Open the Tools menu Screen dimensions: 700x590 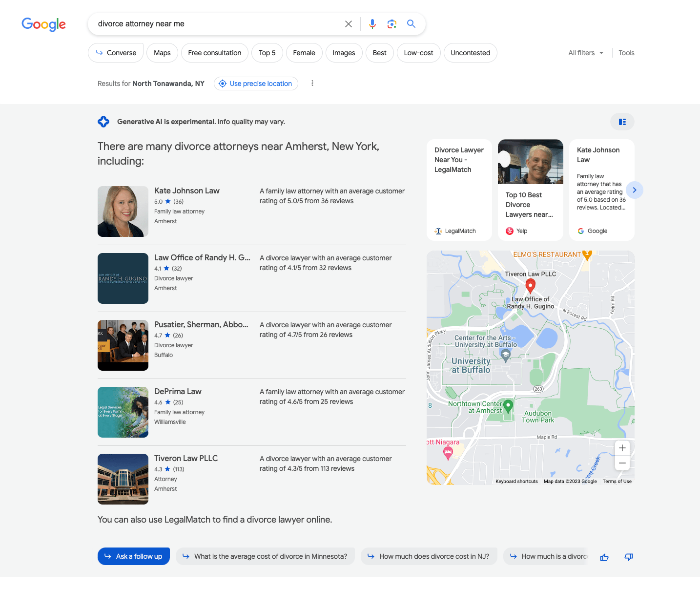click(x=626, y=53)
